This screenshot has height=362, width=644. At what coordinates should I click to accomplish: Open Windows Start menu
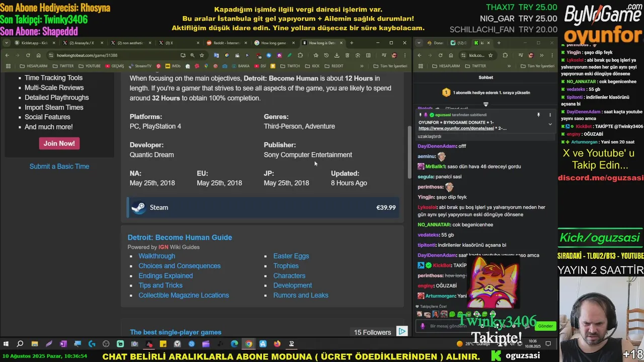click(6, 344)
